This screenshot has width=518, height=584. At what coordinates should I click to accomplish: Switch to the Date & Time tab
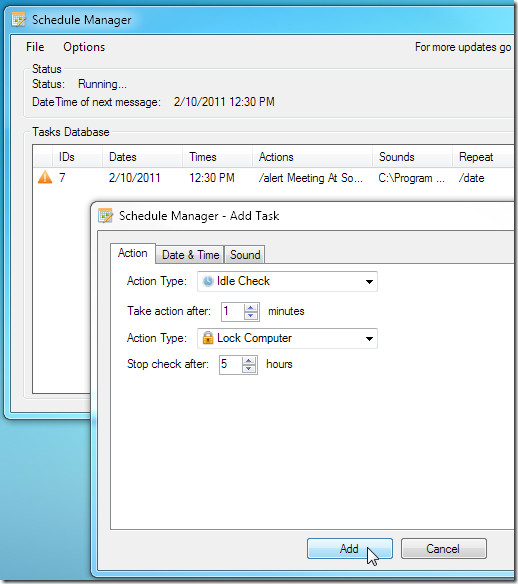[x=190, y=255]
